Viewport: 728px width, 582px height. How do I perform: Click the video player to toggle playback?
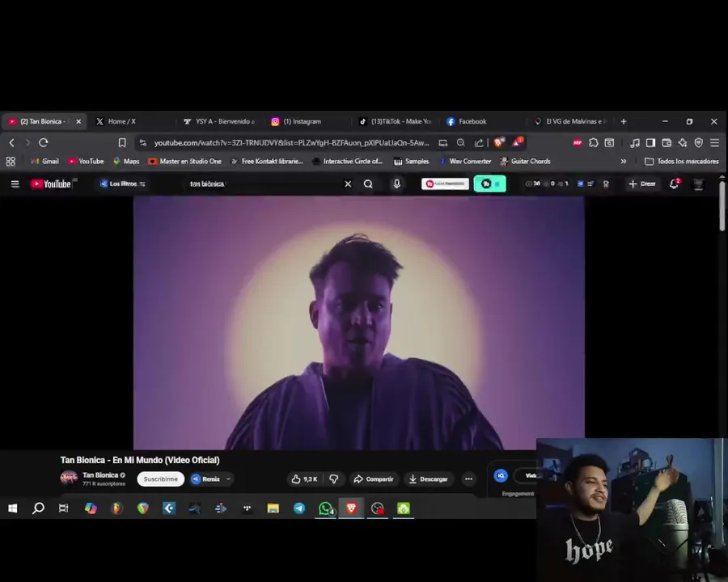[x=359, y=323]
